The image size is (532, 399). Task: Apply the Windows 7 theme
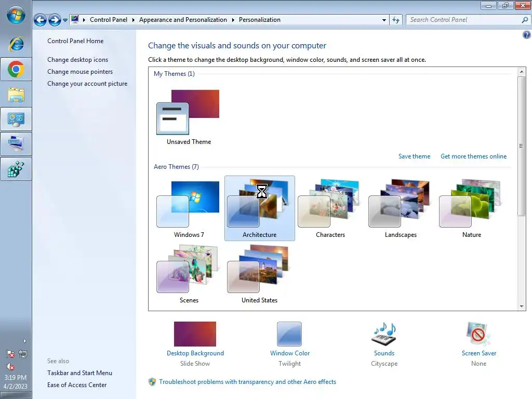(x=189, y=208)
